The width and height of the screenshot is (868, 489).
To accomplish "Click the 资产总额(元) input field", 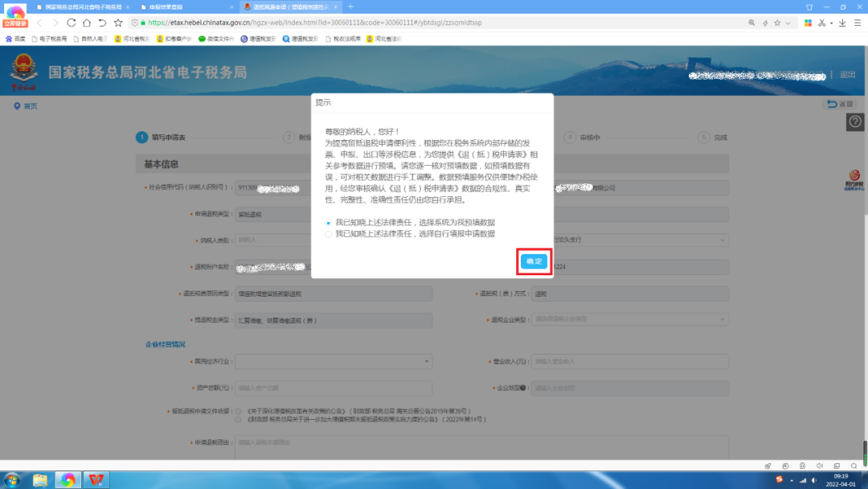I will [x=334, y=388].
